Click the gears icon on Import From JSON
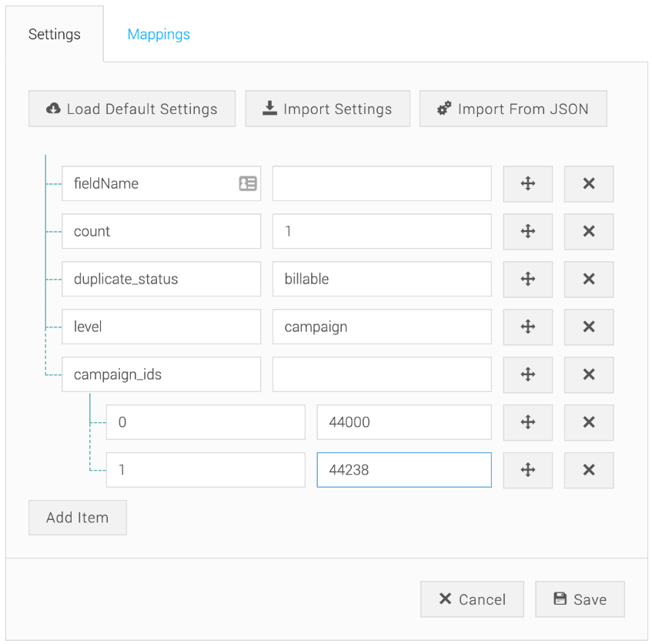The width and height of the screenshot is (652, 644). 443,109
